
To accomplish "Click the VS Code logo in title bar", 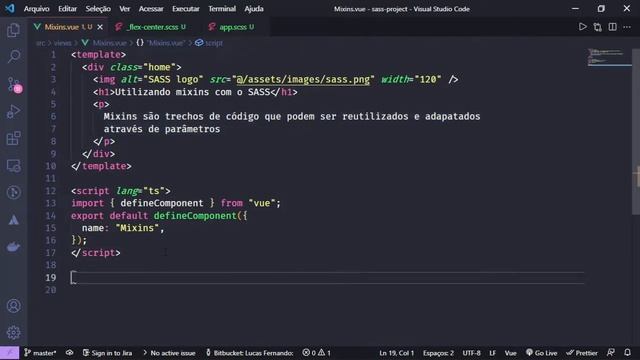I will pyautogui.click(x=10, y=9).
